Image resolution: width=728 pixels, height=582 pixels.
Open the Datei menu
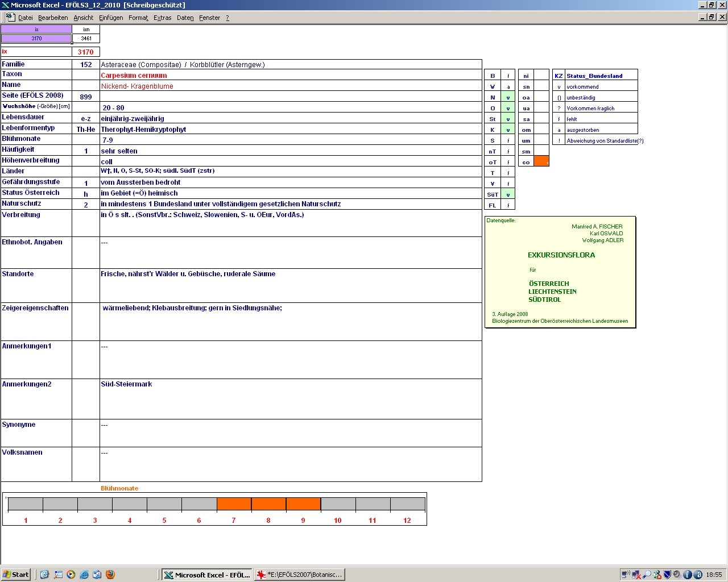coord(26,18)
